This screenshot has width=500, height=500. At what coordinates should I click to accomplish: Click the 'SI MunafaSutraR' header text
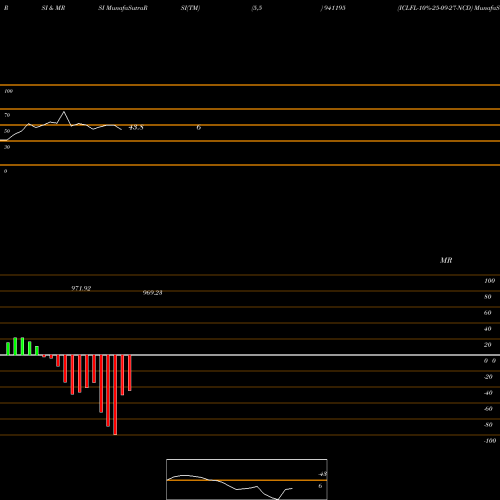(123, 8)
